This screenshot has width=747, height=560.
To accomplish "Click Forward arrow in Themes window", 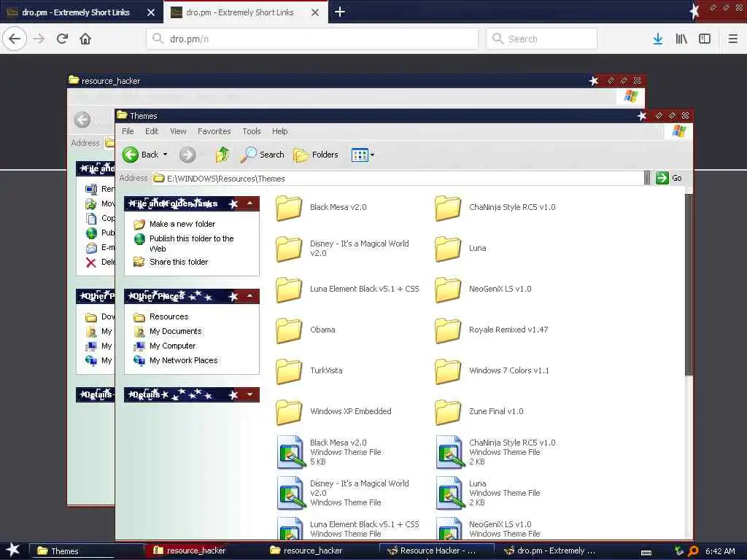I will (187, 155).
